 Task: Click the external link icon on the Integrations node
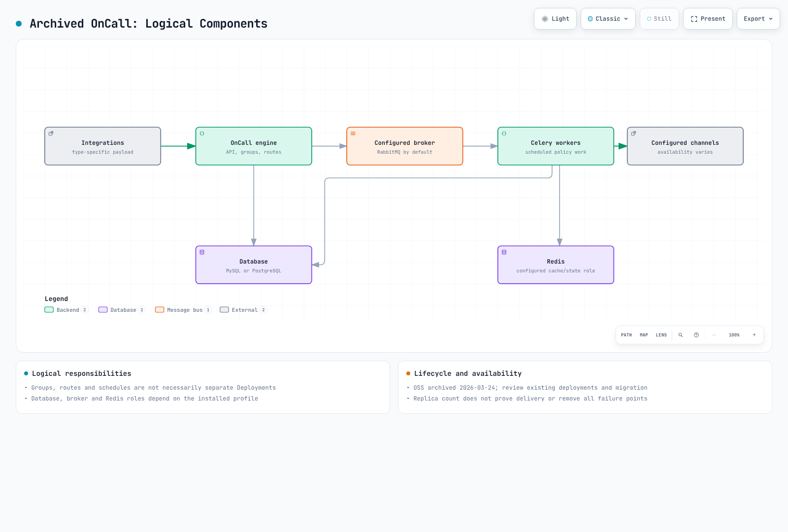[x=51, y=133]
